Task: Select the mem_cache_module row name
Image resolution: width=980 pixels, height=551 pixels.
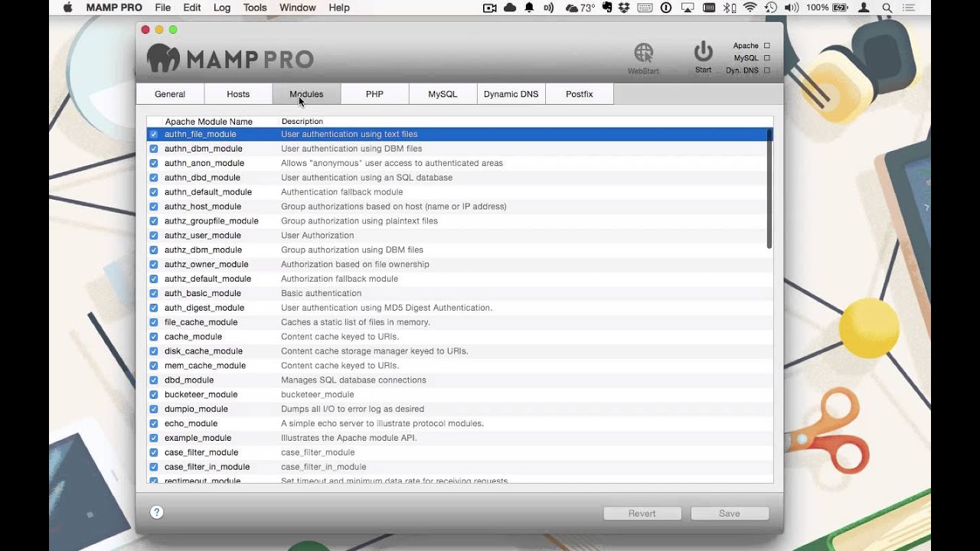Action: pyautogui.click(x=204, y=366)
